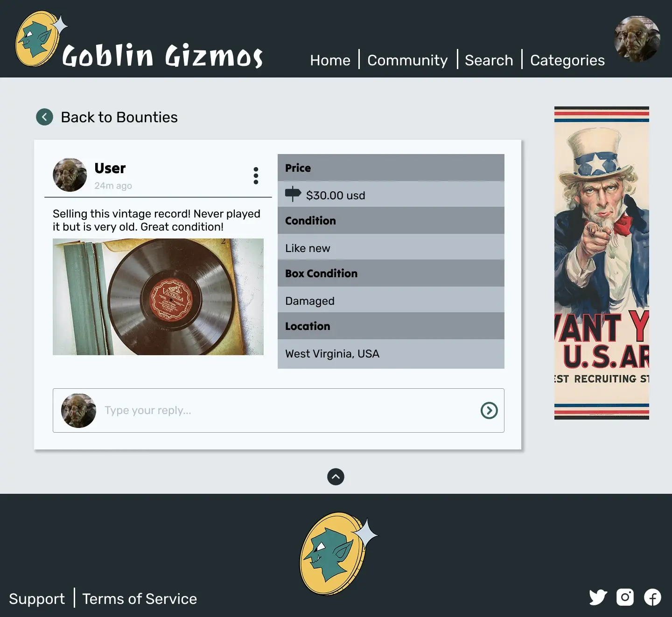Screen dimensions: 672x617
Task: Click the 24m ago timestamp
Action: coord(113,186)
